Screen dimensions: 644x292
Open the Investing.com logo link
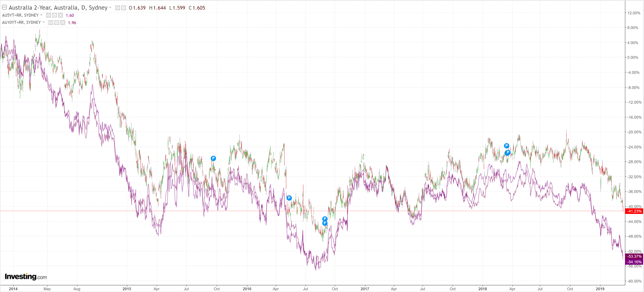[26, 276]
